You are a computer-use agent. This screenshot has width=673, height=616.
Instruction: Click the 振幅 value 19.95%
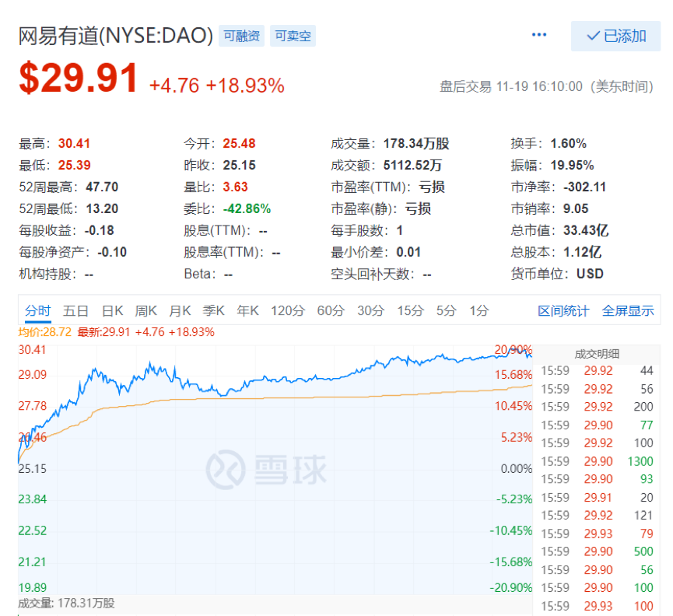[x=572, y=165]
